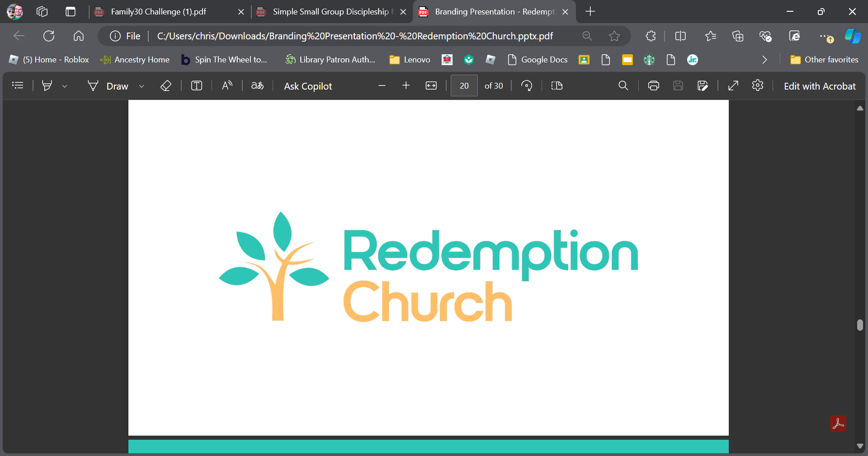
Task: Toggle the table of contents sidebar
Action: [x=18, y=85]
